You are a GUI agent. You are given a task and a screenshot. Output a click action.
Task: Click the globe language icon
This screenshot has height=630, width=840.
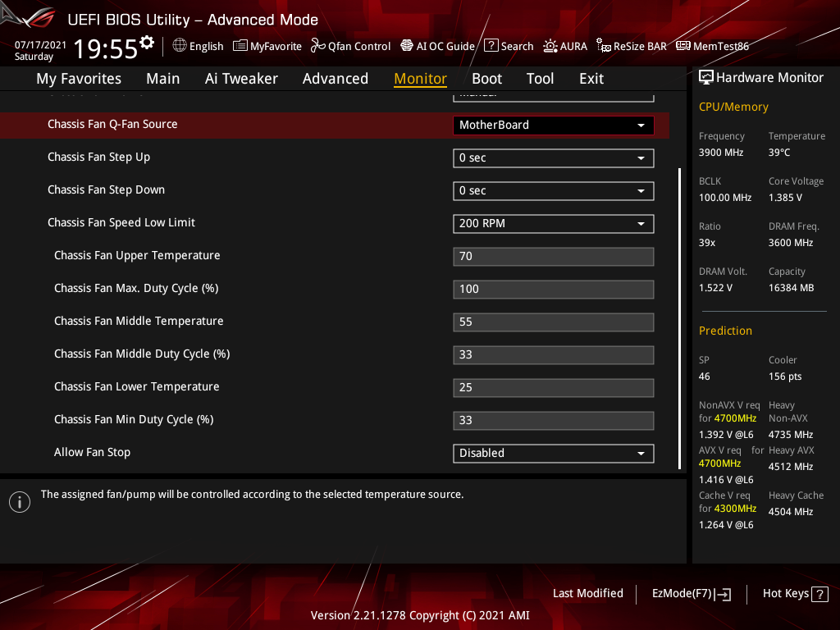tap(180, 46)
